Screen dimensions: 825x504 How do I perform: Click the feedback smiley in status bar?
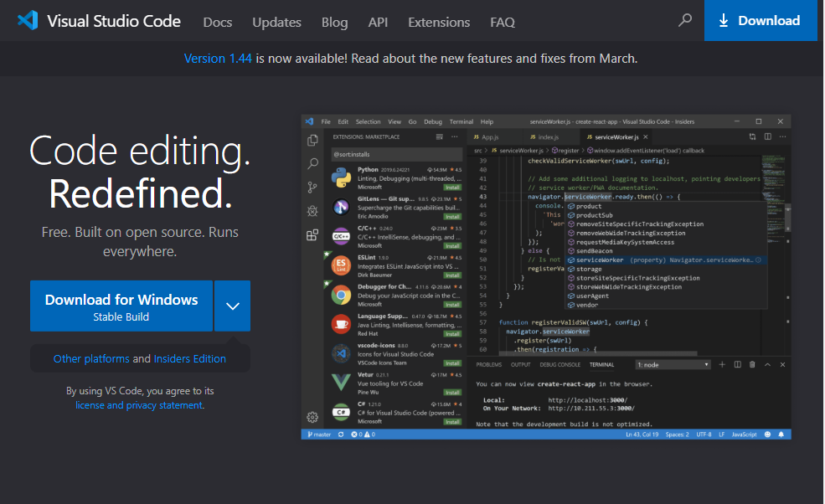tap(768, 435)
